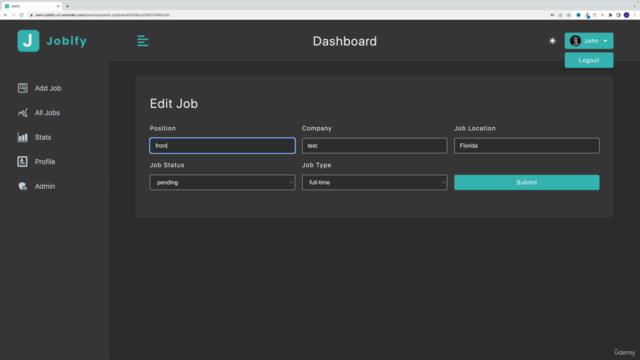Image resolution: width=640 pixels, height=360 pixels.
Task: Click the Job Status field label
Action: [x=167, y=165]
